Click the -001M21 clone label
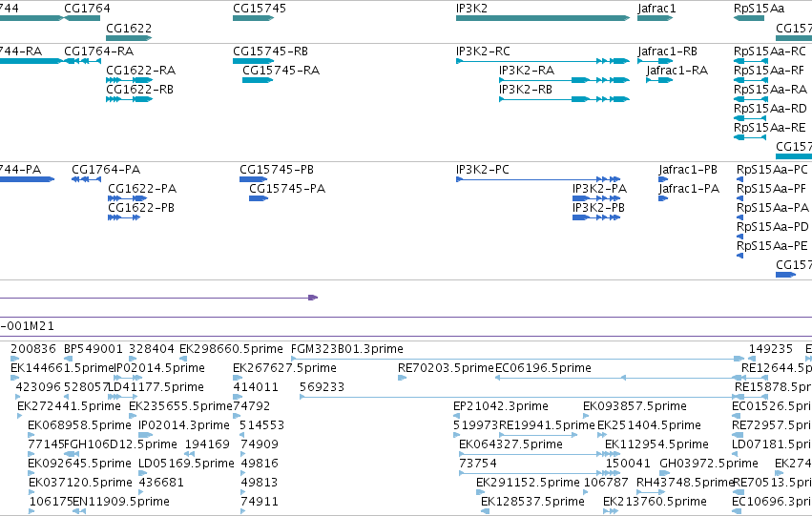Screen dimensions: 812x516 pos(27,326)
